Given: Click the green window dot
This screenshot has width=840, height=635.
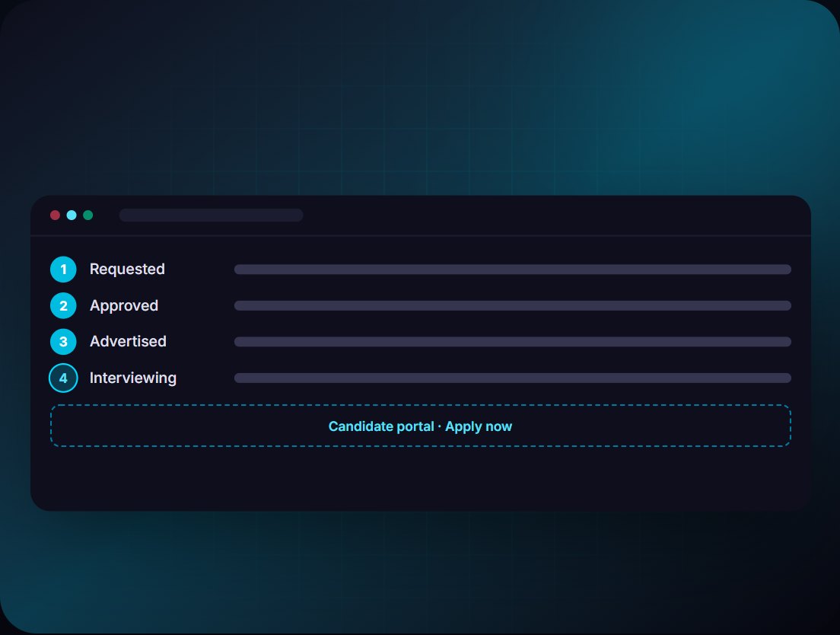Looking at the screenshot, I should 87,215.
